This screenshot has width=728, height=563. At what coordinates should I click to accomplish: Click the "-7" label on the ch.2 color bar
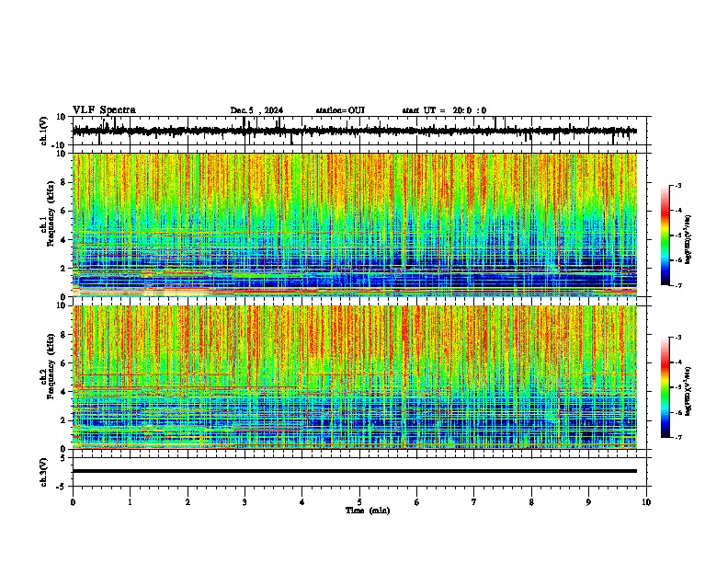click(677, 437)
